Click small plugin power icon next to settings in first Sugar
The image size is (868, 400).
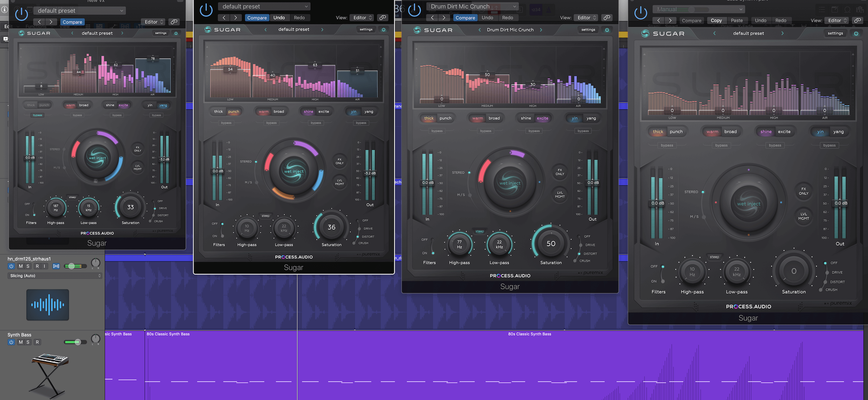[176, 33]
